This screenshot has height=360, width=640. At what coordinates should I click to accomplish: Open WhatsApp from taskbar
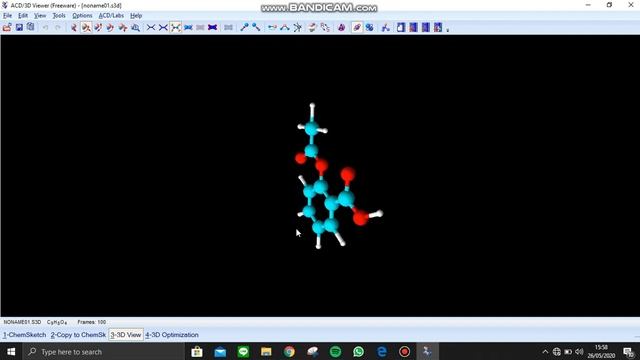[x=358, y=351]
